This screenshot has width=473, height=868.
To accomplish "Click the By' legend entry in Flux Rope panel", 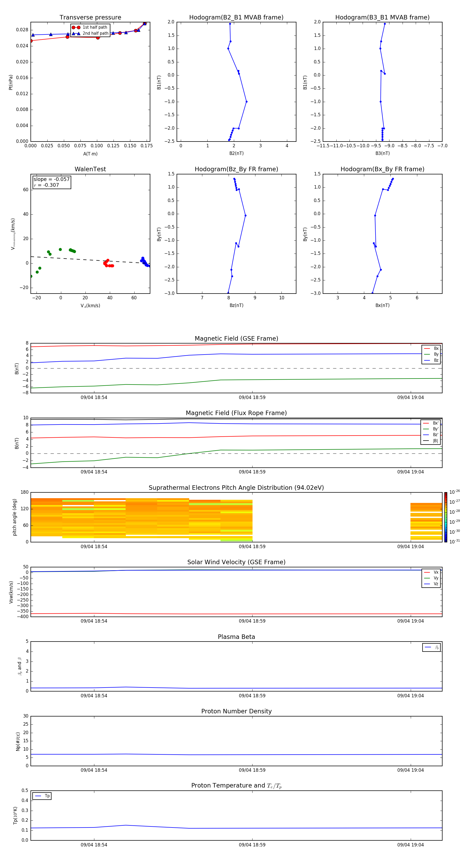I will click(x=431, y=429).
